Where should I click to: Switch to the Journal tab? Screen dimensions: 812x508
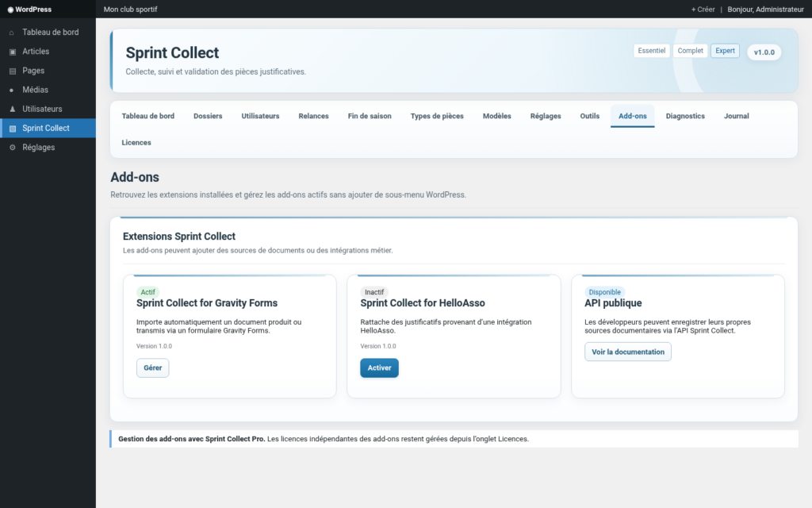coord(736,116)
